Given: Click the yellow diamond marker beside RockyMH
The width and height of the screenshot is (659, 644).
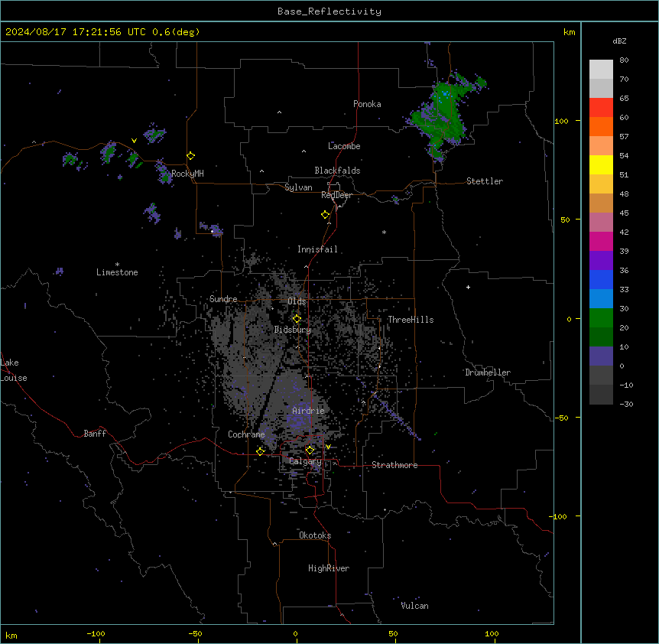Looking at the screenshot, I should 191,156.
